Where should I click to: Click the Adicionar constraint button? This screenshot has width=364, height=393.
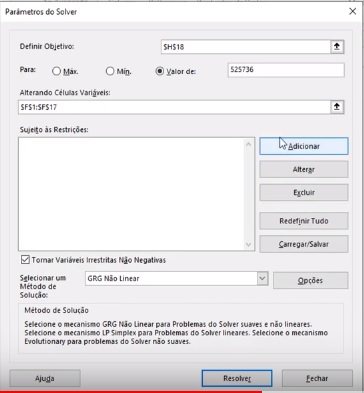(x=304, y=146)
